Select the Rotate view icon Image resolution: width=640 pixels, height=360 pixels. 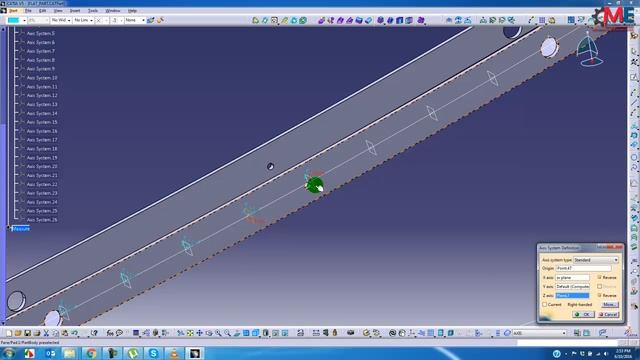(209, 333)
